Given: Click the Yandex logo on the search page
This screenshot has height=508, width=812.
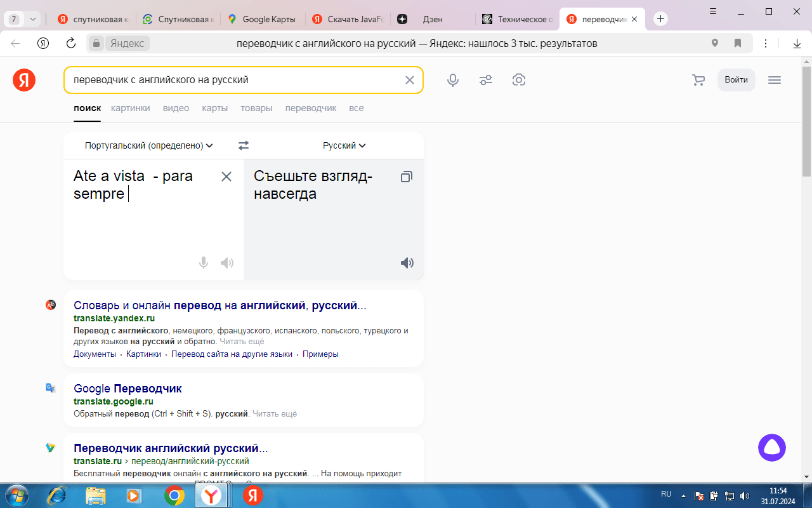Looking at the screenshot, I should coord(24,80).
